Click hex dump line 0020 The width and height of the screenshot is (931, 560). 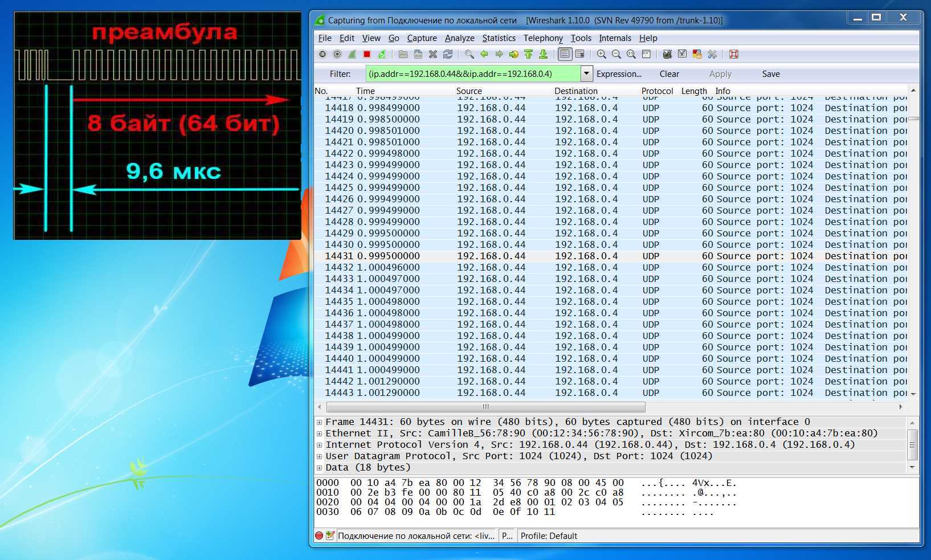[x=526, y=502]
